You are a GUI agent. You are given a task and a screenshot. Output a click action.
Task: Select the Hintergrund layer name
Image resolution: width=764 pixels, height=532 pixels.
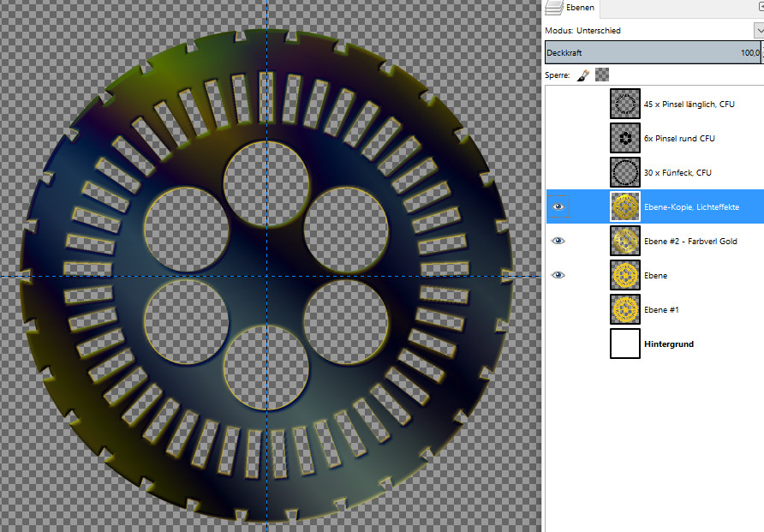pos(668,344)
